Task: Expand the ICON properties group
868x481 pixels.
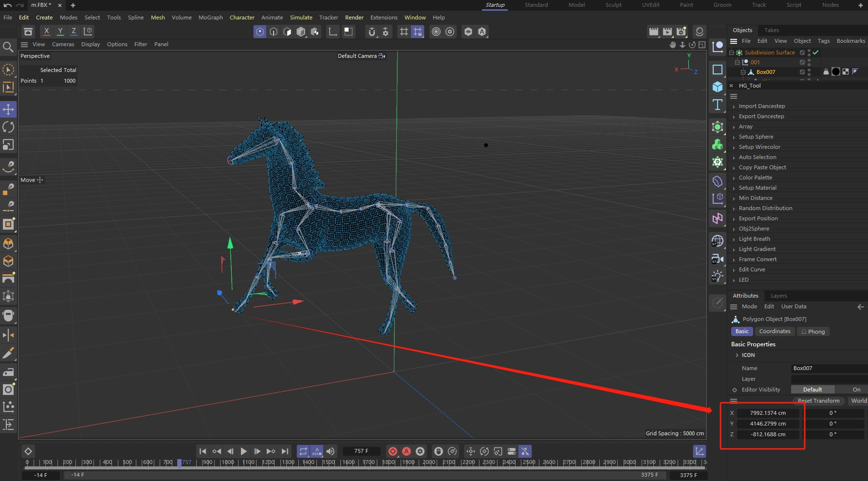Action: (737, 355)
